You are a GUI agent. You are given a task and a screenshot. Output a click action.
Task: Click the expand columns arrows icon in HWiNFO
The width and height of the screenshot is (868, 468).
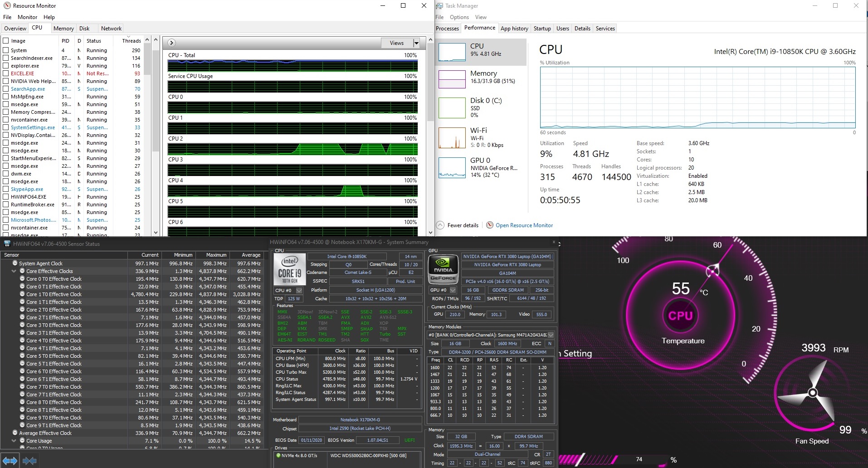point(10,461)
